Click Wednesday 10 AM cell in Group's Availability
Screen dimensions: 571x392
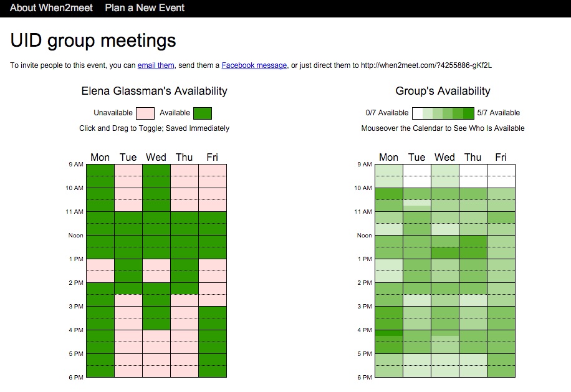445,194
